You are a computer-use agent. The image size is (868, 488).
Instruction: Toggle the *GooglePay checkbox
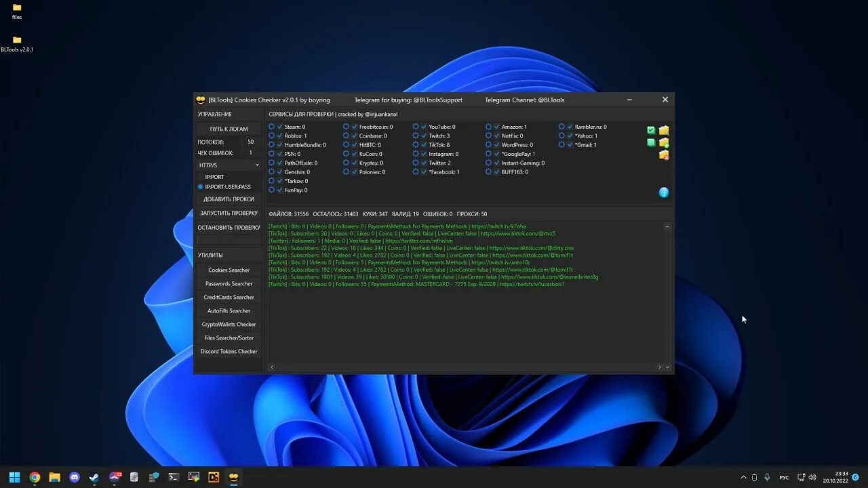tap(496, 154)
